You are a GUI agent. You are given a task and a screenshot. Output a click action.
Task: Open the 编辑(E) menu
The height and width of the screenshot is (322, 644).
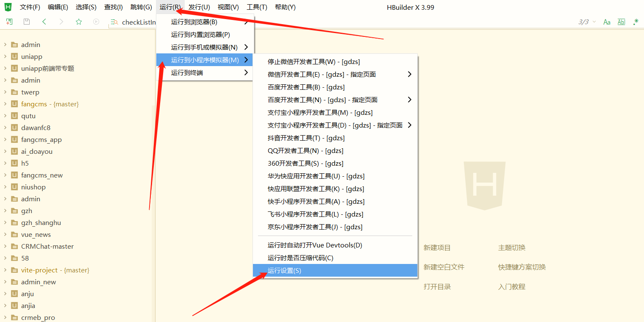[x=58, y=7]
